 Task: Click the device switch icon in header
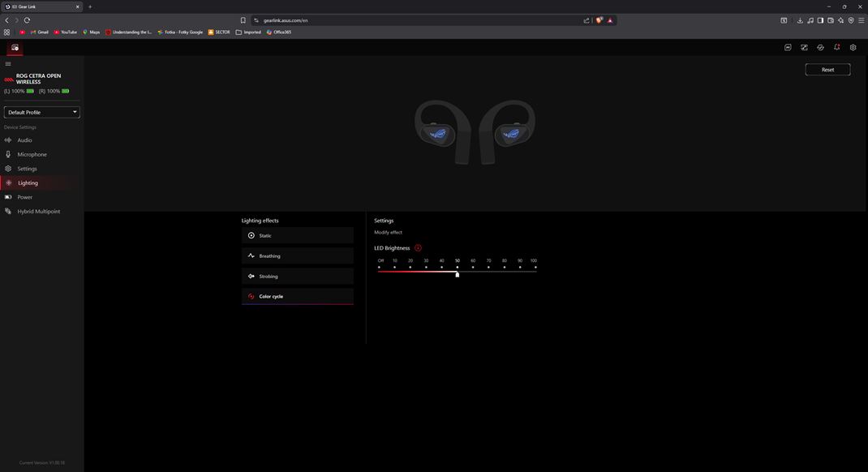coord(805,48)
